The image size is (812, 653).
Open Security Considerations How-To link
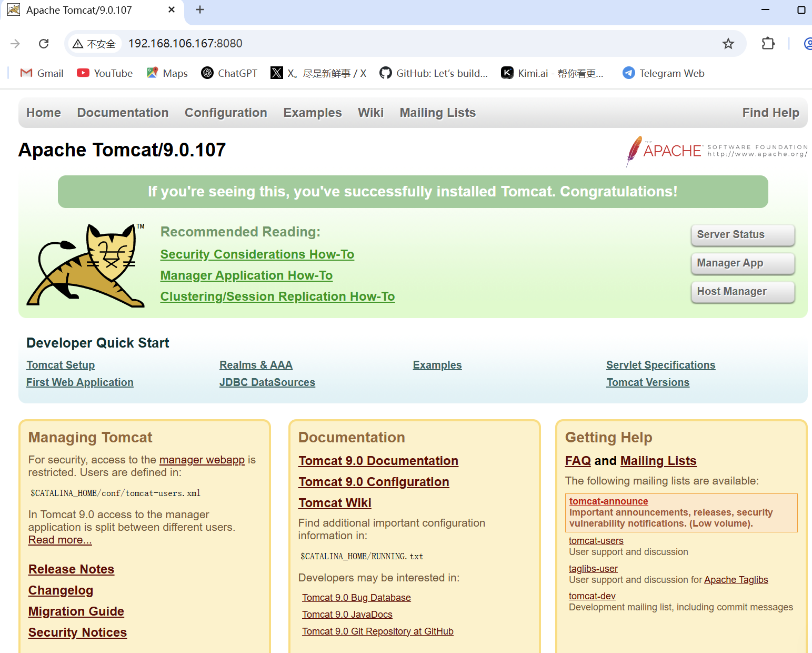[257, 254]
